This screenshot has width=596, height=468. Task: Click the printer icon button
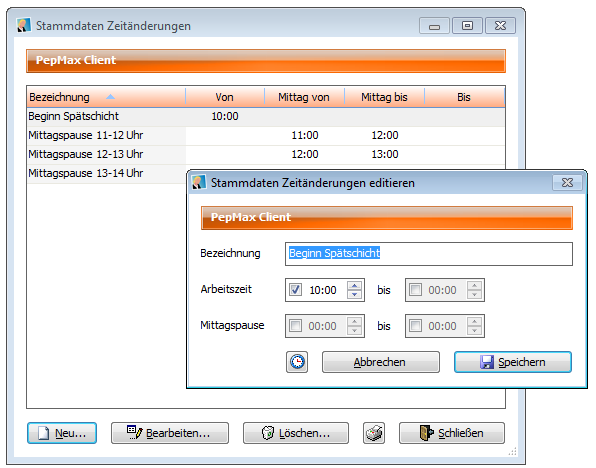pyautogui.click(x=374, y=433)
